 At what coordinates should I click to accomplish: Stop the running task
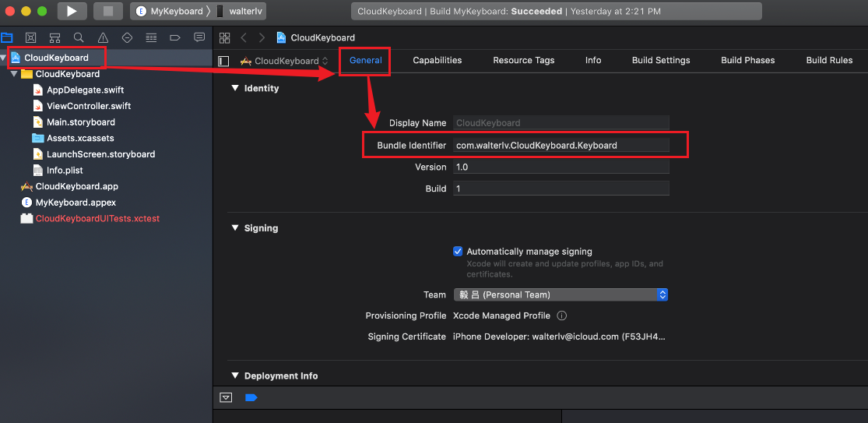pos(108,11)
